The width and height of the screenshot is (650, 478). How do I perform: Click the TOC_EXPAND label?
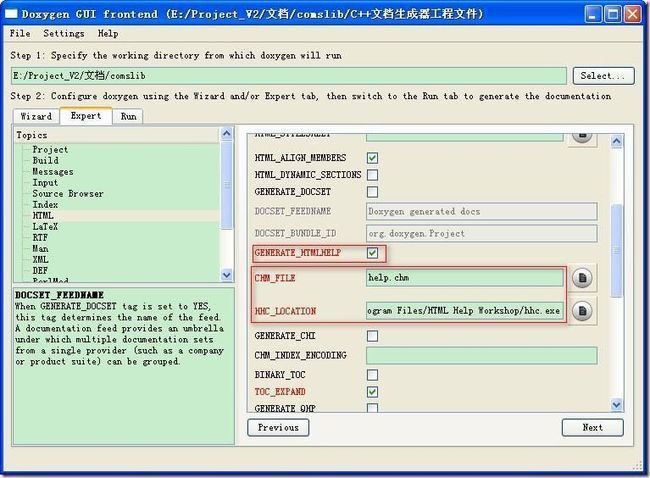point(280,392)
